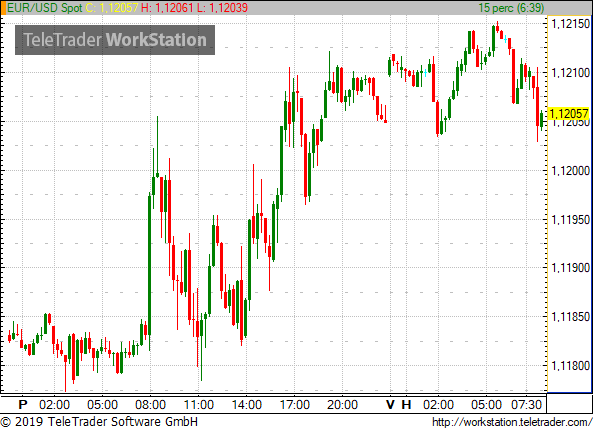The height and width of the screenshot is (431, 593).
Task: Click the high price value H: 1,12061
Action: [x=167, y=8]
